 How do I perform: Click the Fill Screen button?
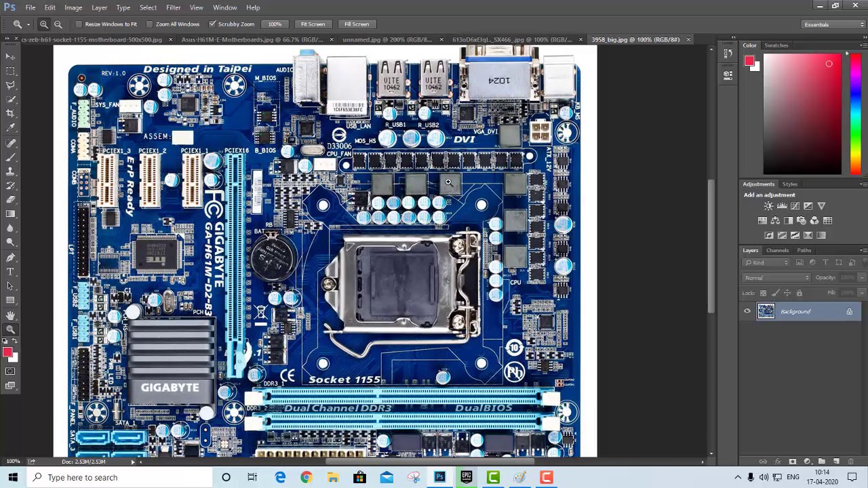click(x=356, y=24)
